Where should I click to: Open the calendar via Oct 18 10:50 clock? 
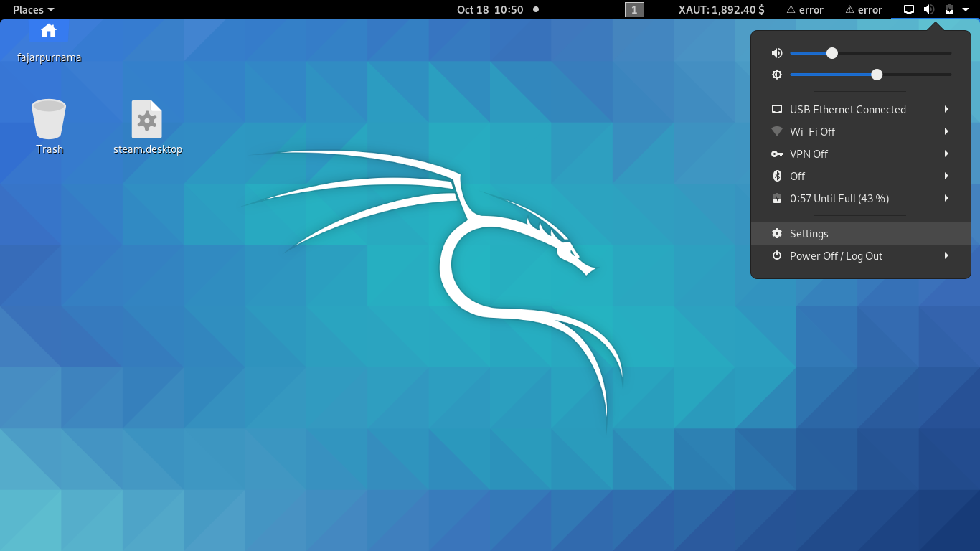[x=490, y=9]
